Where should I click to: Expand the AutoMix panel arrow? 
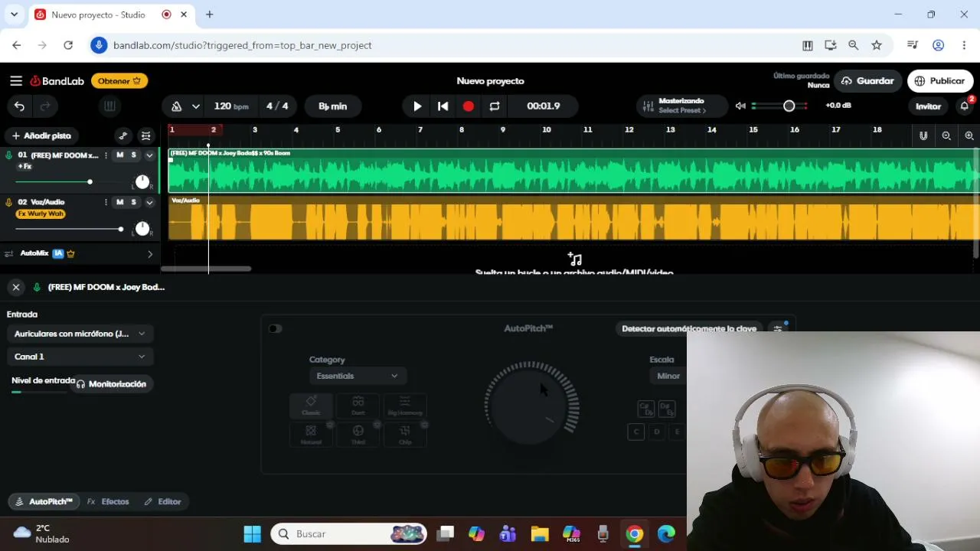tap(149, 253)
